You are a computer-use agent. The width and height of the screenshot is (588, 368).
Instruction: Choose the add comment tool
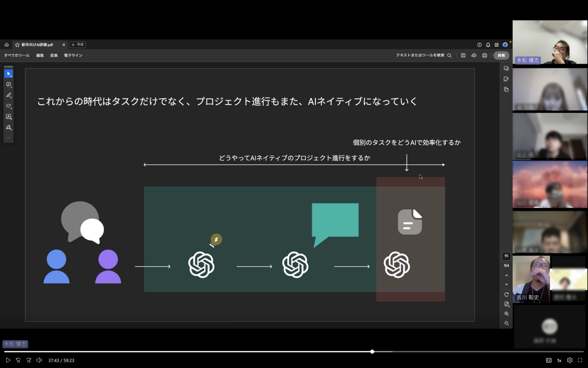[9, 85]
